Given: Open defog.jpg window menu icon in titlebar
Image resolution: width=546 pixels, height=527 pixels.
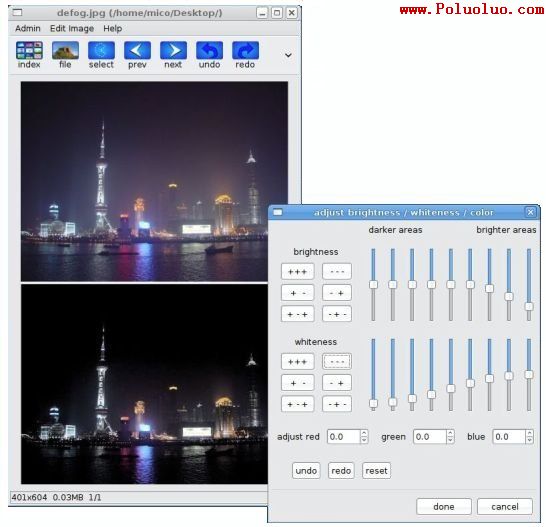Looking at the screenshot, I should pyautogui.click(x=17, y=13).
